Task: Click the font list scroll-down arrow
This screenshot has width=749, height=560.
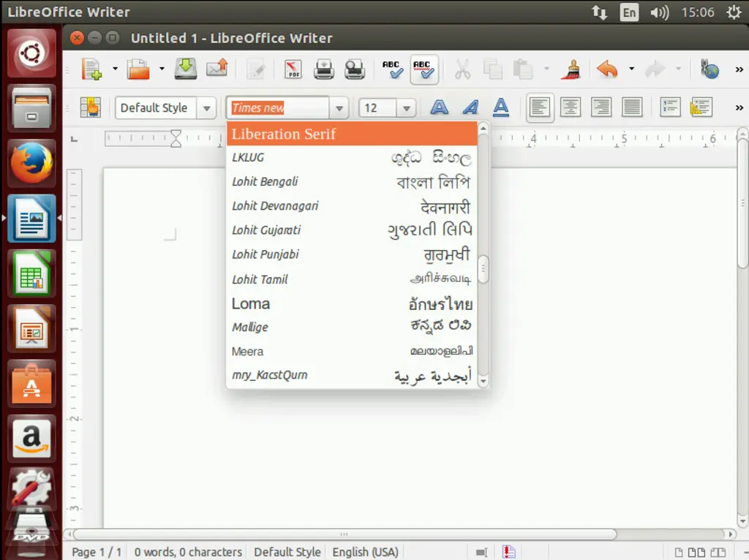Action: pos(483,381)
